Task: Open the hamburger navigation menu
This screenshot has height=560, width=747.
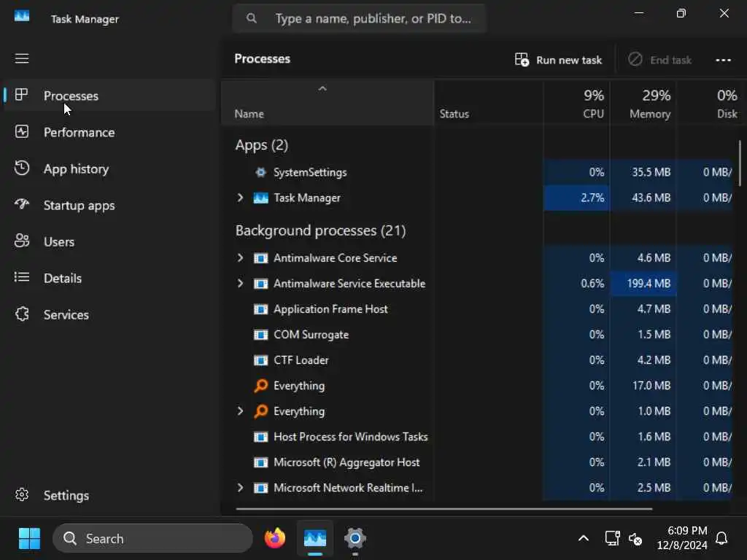Action: pyautogui.click(x=22, y=58)
